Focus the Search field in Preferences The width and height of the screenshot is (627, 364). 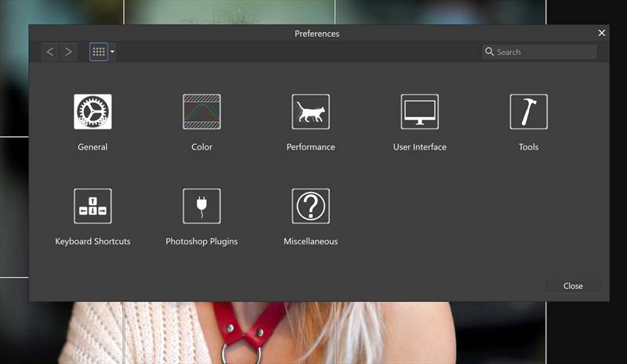click(x=539, y=52)
